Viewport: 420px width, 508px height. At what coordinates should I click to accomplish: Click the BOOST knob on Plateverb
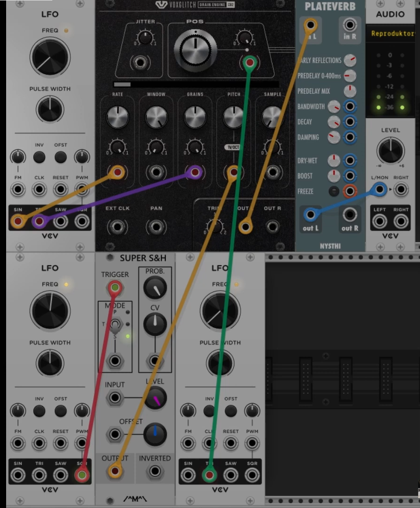click(334, 176)
